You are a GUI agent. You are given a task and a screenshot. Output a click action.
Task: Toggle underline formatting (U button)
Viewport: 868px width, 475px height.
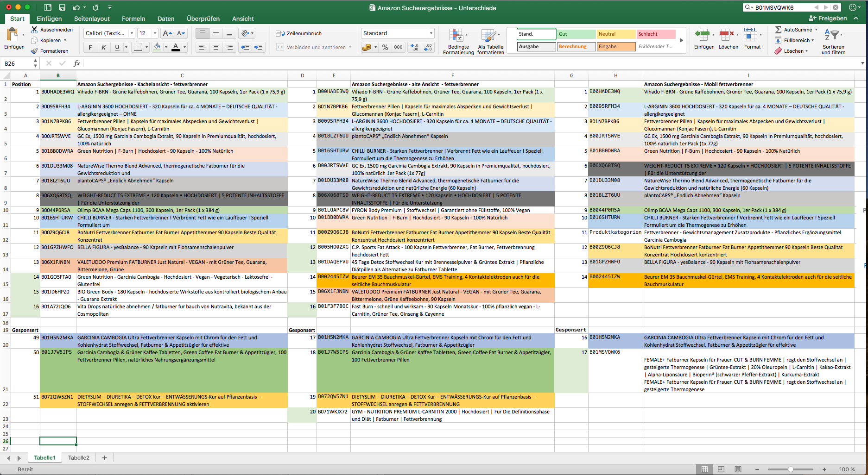(117, 47)
